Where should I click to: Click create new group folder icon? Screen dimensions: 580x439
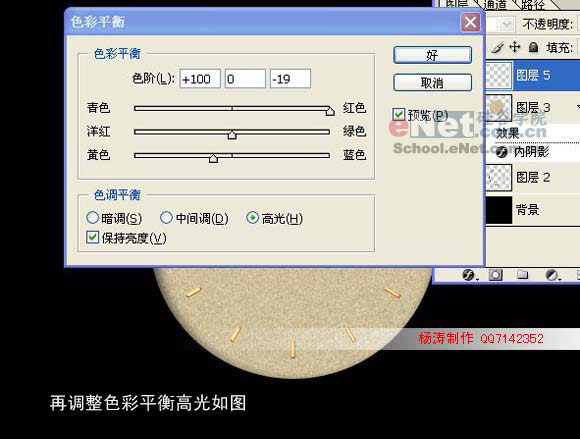click(x=522, y=274)
